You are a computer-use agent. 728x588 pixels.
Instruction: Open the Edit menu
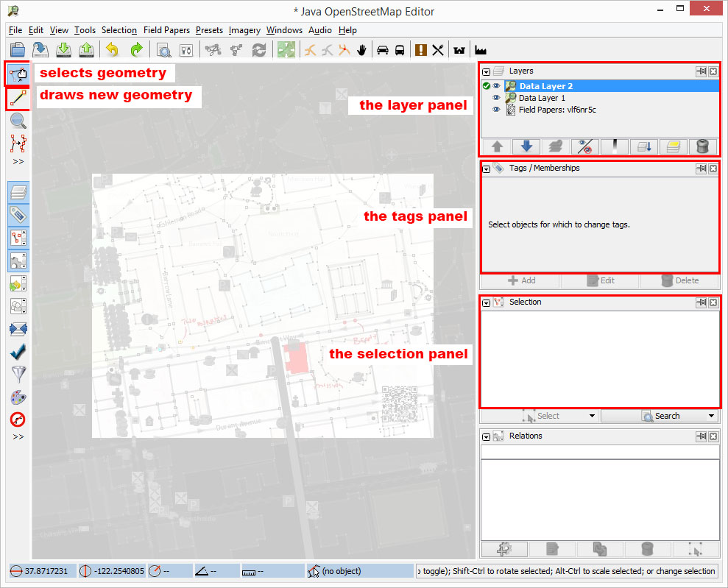pos(36,30)
